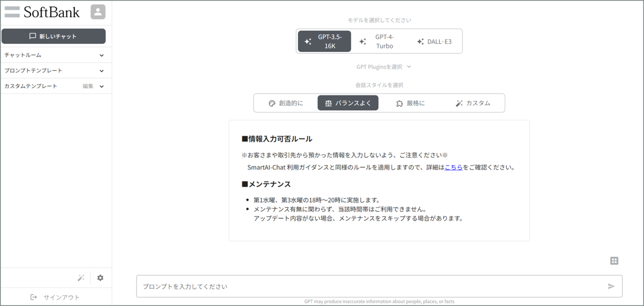
Task: Click the SoftBank logo text
Action: (51, 12)
